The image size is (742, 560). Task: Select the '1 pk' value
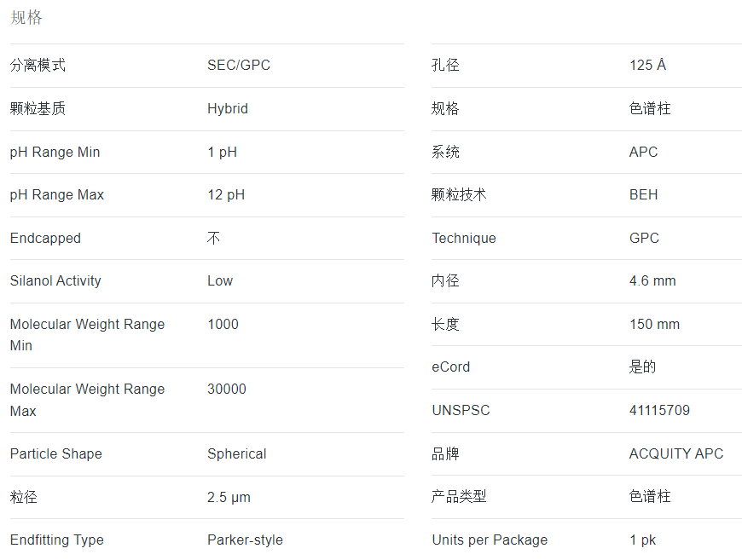[x=642, y=540]
